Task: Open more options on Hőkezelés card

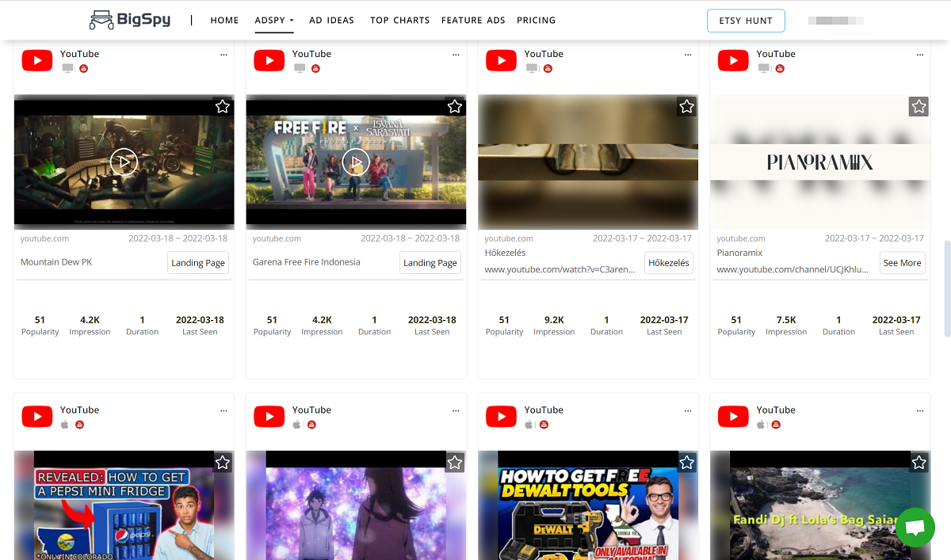Action: (688, 55)
